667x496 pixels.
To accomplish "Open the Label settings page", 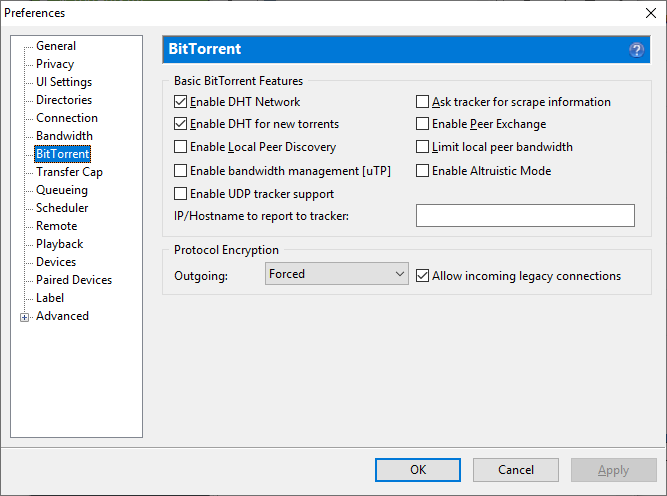I will (x=50, y=298).
